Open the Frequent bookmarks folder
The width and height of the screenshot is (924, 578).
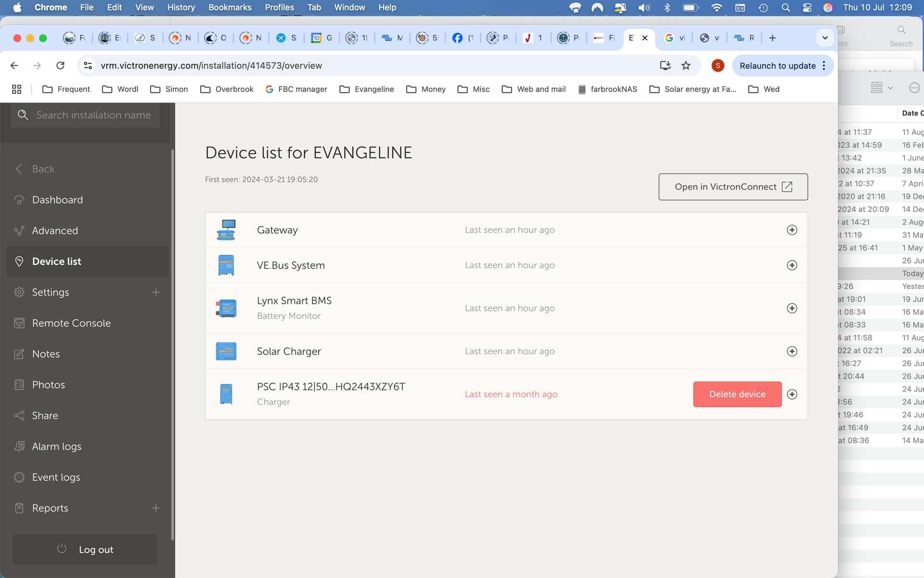point(66,89)
